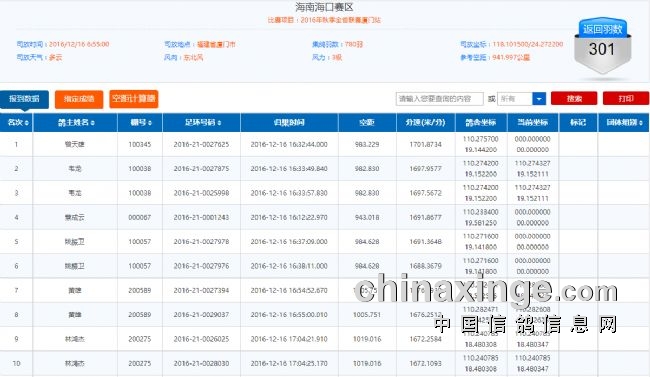Sort by 名次 column sort arrows
Screen dimensions: 650x377
tap(27, 123)
